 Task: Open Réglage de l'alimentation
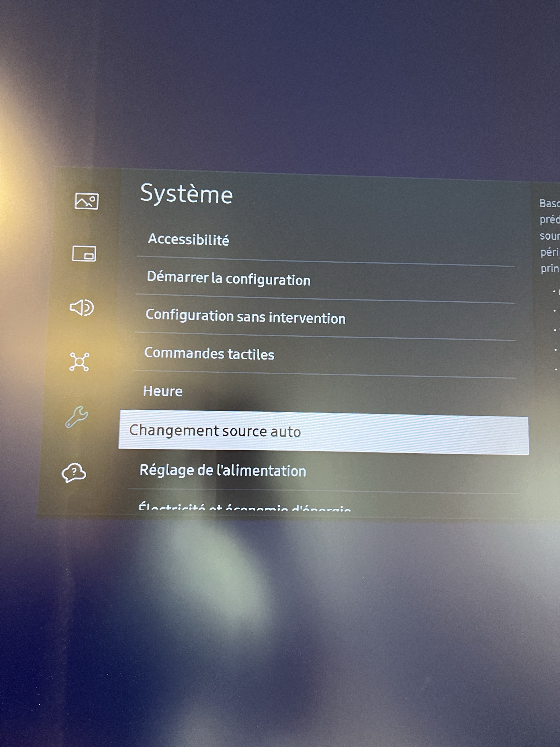click(x=223, y=470)
